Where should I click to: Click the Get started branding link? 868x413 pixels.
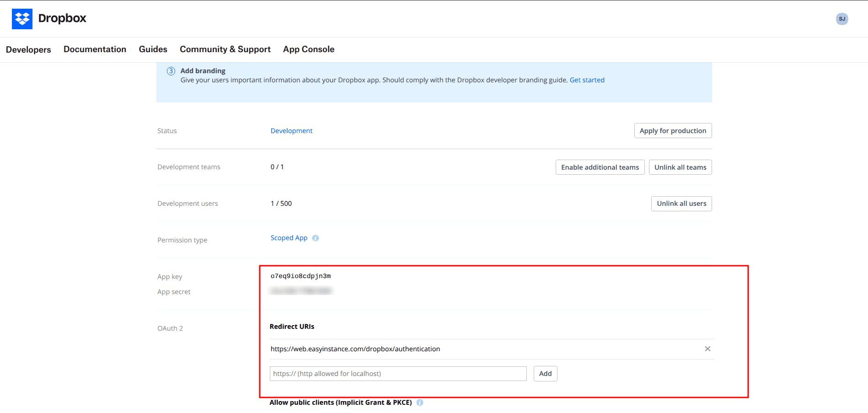pos(587,80)
